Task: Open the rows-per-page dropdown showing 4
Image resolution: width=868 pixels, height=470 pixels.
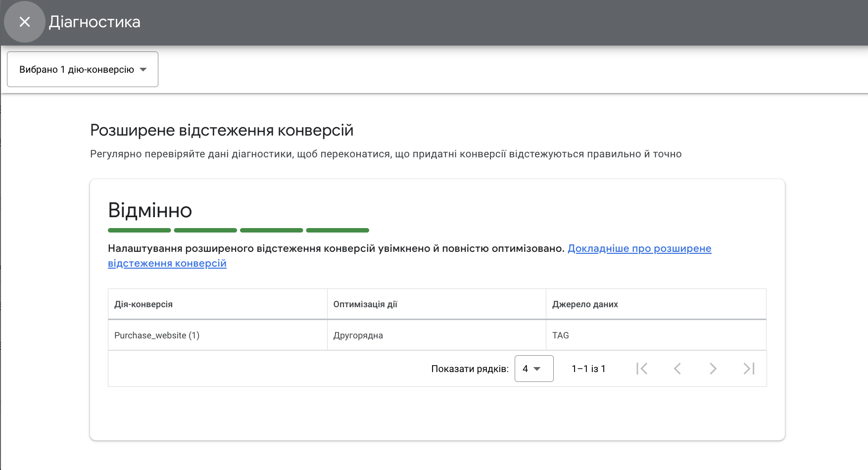Action: [534, 369]
